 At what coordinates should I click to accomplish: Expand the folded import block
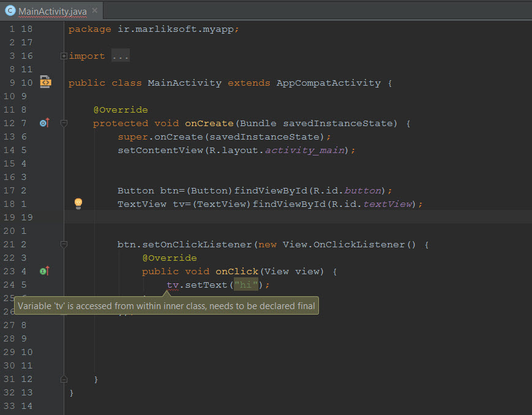click(64, 56)
